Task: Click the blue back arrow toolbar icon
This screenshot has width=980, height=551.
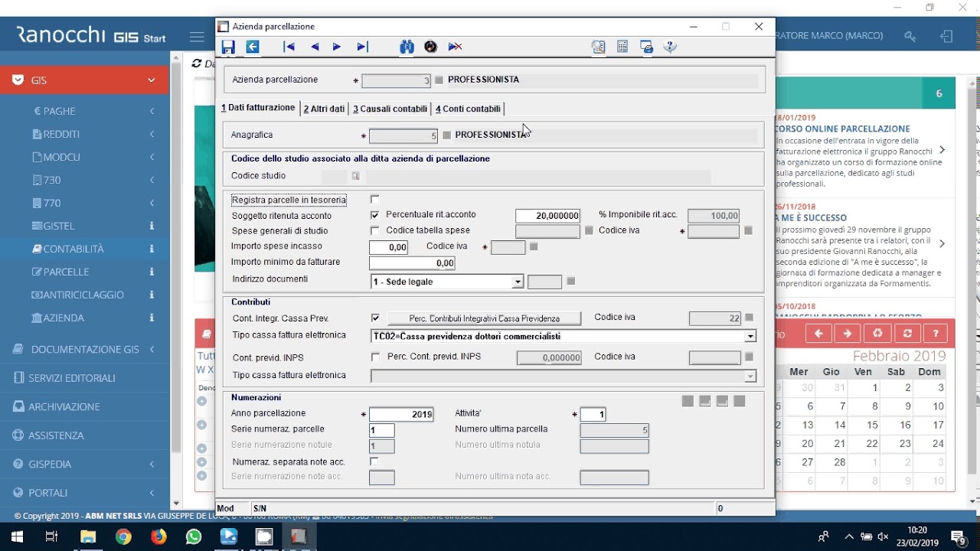Action: [252, 47]
